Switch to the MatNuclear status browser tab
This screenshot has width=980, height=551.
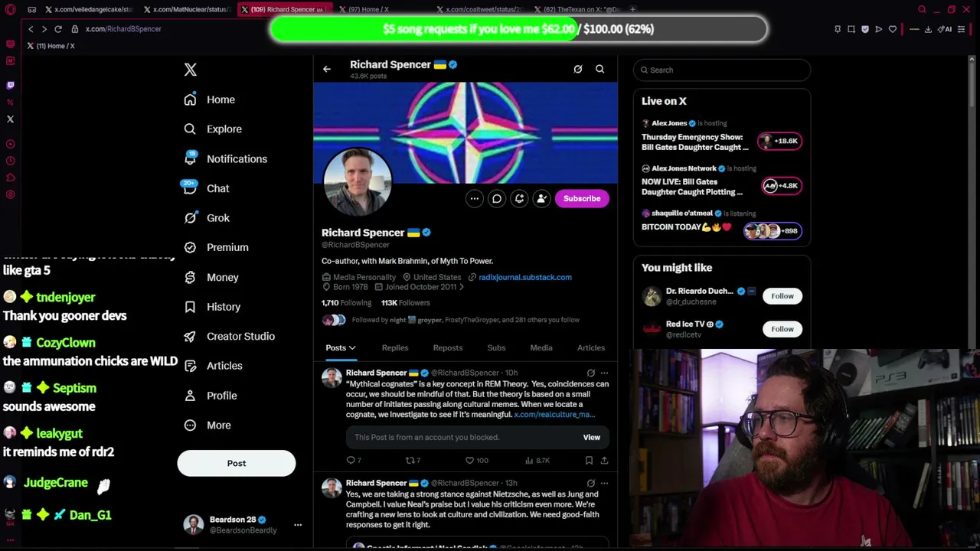point(188,9)
